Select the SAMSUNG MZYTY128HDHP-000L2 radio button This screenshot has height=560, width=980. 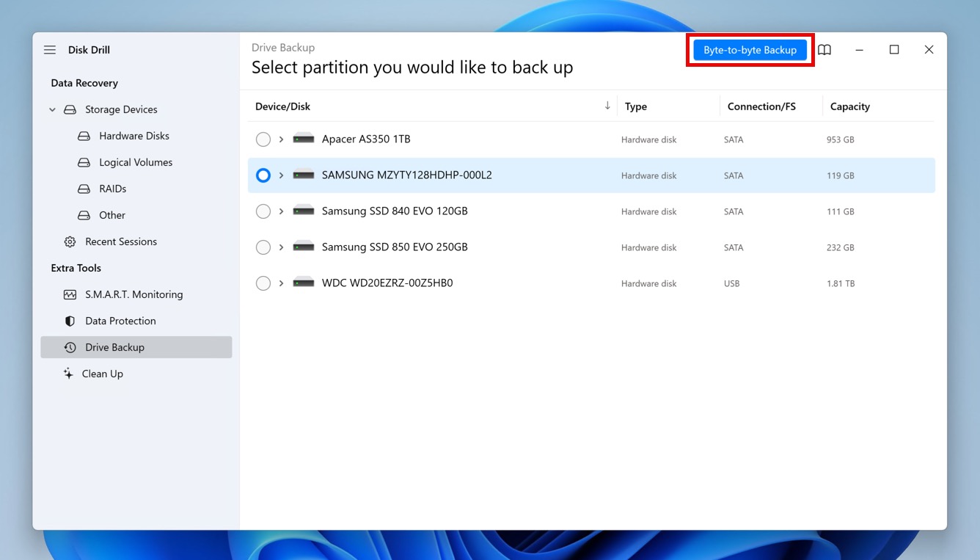(263, 175)
